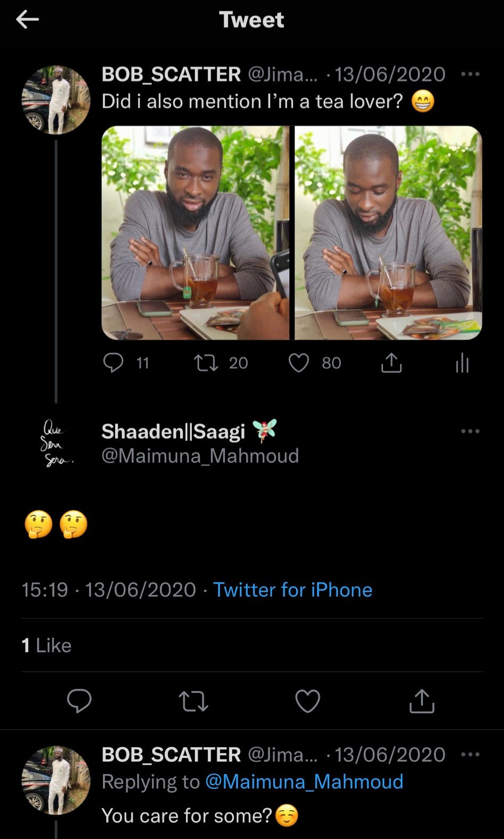Open right tea photo looking down
Viewport: 504px width, 839px height.
pyautogui.click(x=388, y=232)
